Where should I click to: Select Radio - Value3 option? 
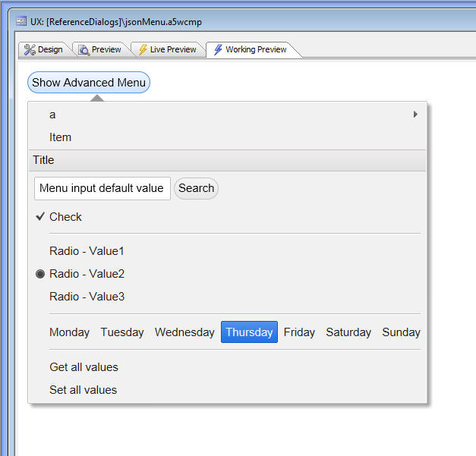[227, 297]
